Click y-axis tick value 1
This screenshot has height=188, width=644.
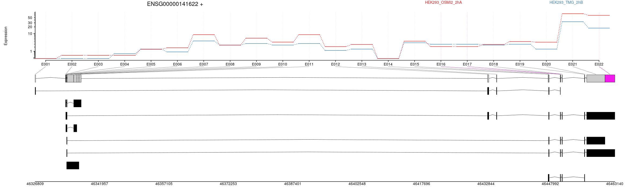coord(31,52)
